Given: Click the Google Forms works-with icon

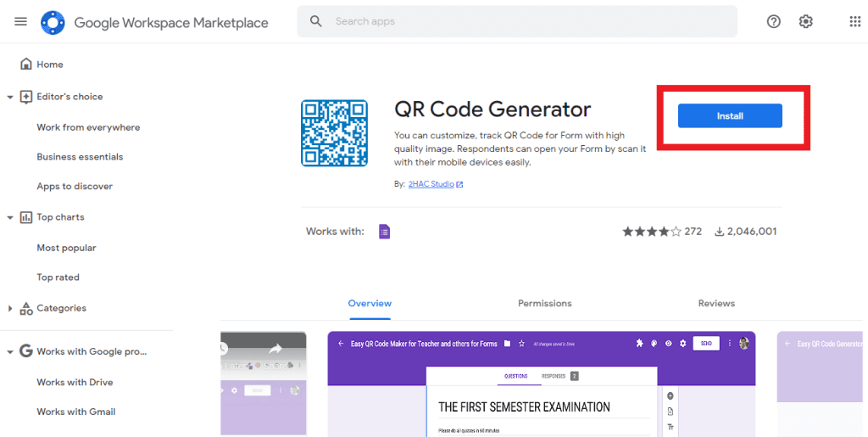Looking at the screenshot, I should [x=384, y=232].
